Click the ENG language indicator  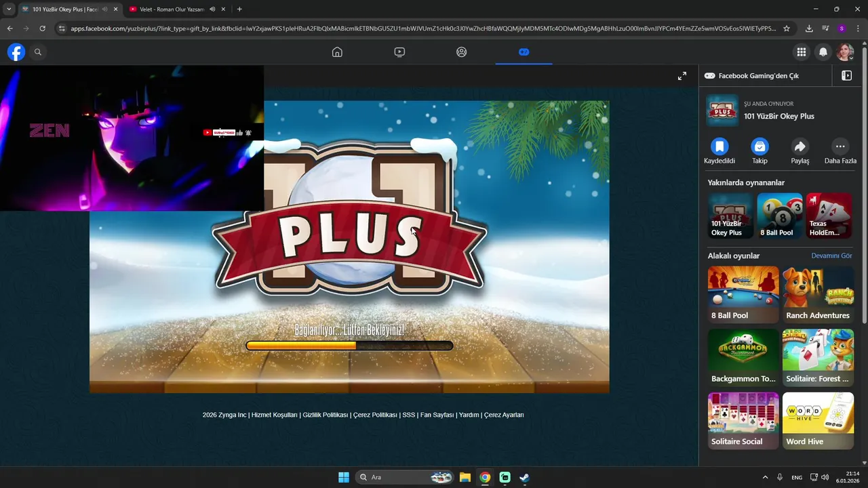pos(797,477)
